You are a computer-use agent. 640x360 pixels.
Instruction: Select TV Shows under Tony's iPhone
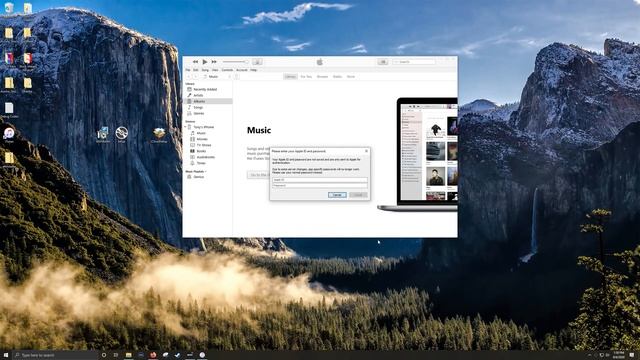[204, 145]
